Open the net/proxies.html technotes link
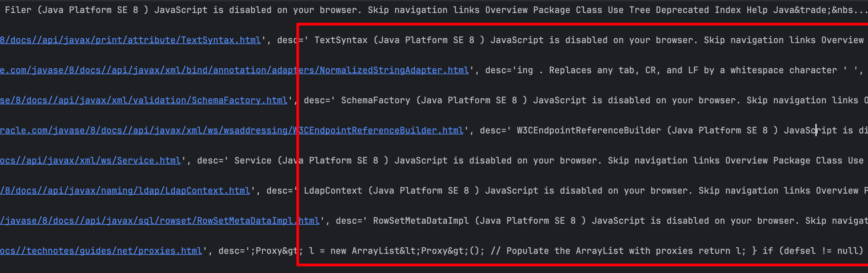 pyautogui.click(x=101, y=251)
